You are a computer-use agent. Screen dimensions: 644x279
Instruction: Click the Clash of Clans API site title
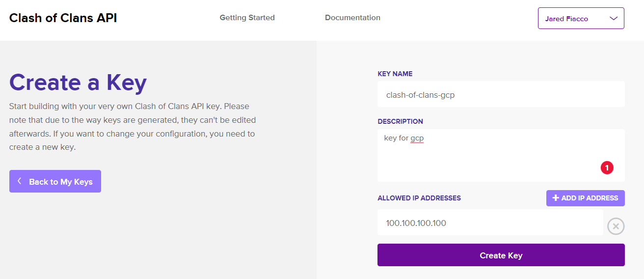point(63,18)
